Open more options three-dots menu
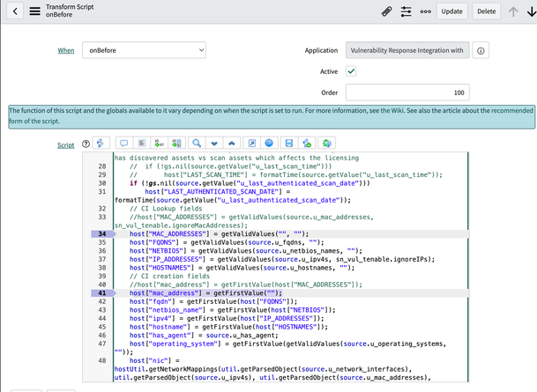 (x=425, y=11)
